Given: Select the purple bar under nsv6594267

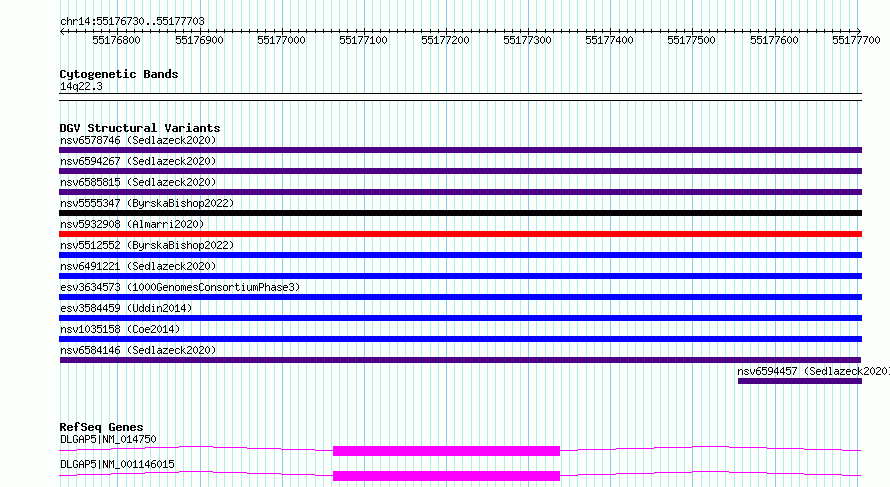Looking at the screenshot, I should [x=460, y=171].
